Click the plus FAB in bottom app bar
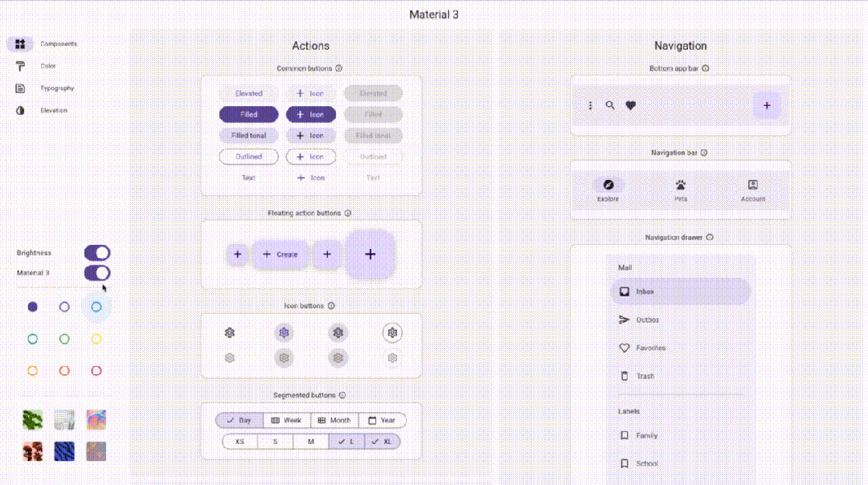Screen dimensions: 868x485 click(767, 105)
